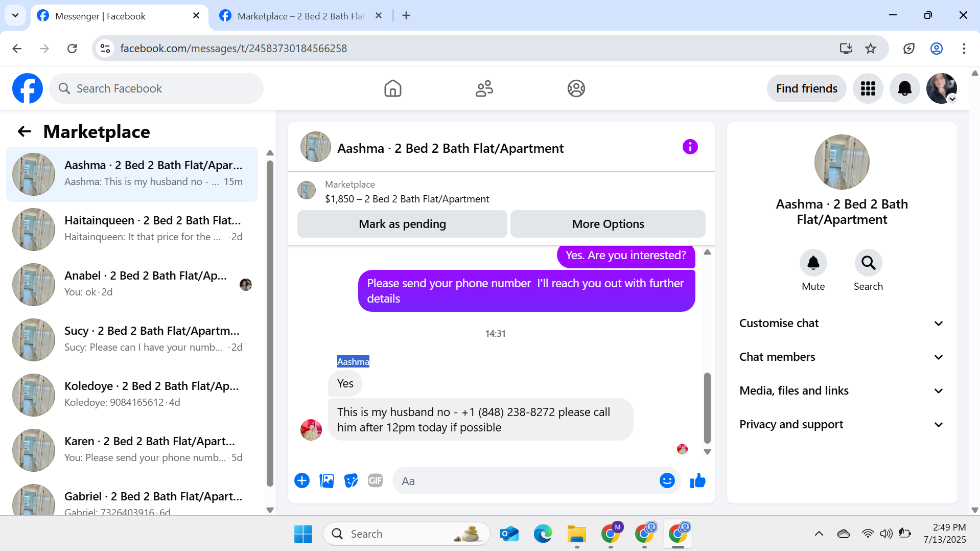Open the Friends icon in top navigation
The width and height of the screenshot is (980, 551).
[484, 88]
